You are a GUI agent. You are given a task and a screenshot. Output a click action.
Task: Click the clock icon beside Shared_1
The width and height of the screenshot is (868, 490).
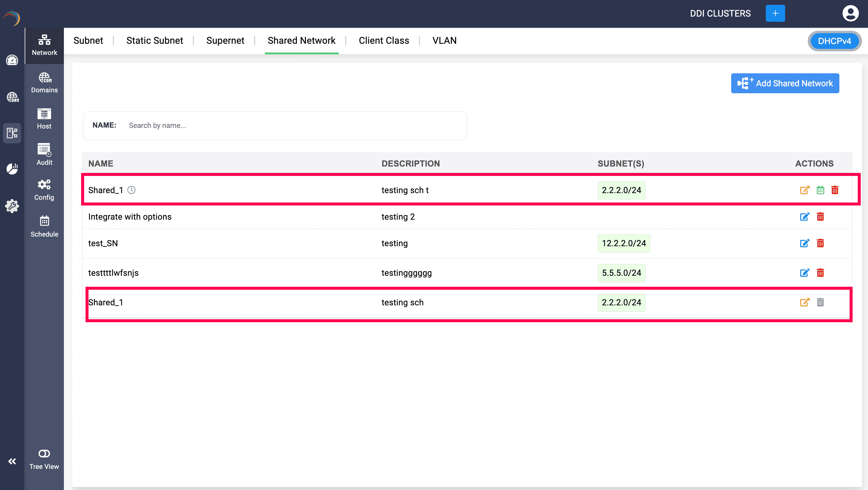pos(131,190)
